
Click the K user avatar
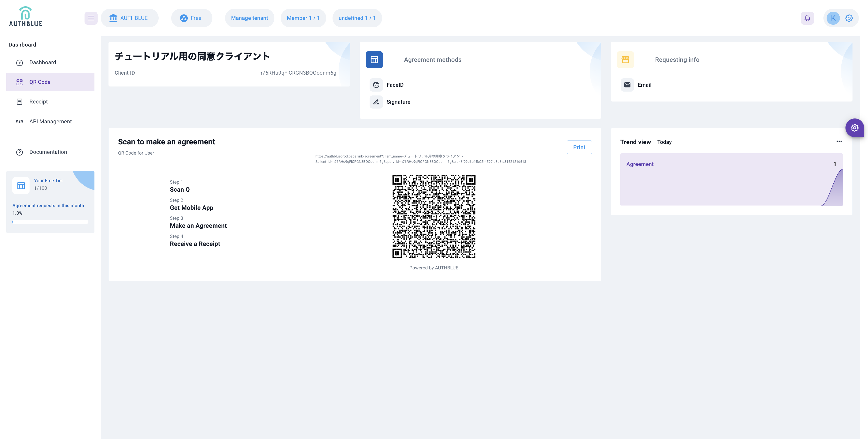pyautogui.click(x=833, y=18)
